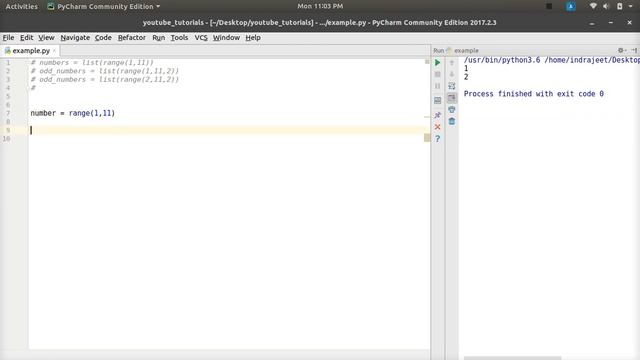Open PyCharm Community Edition app menu dropdown

104,6
